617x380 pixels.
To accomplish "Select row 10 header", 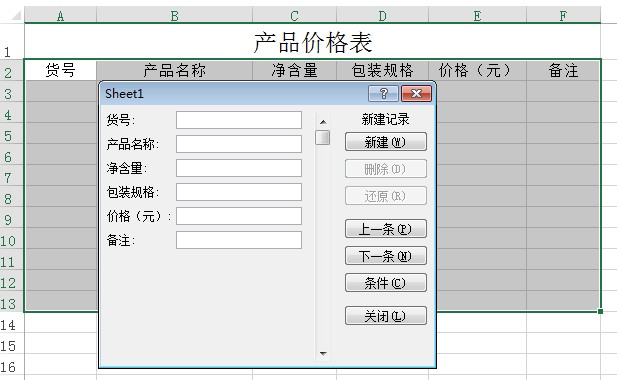I will 12,238.
